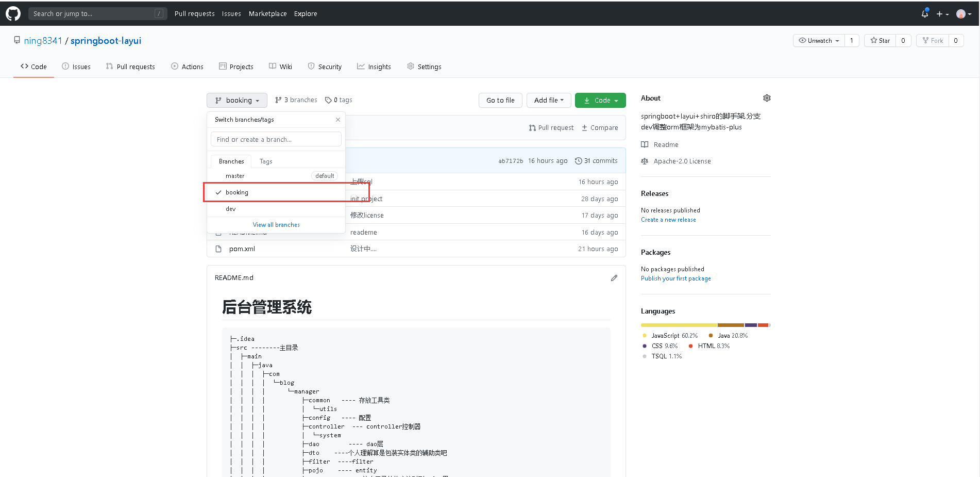Image resolution: width=980 pixels, height=477 pixels.
Task: Click the commit history clock icon showing 31 commits
Action: click(578, 160)
